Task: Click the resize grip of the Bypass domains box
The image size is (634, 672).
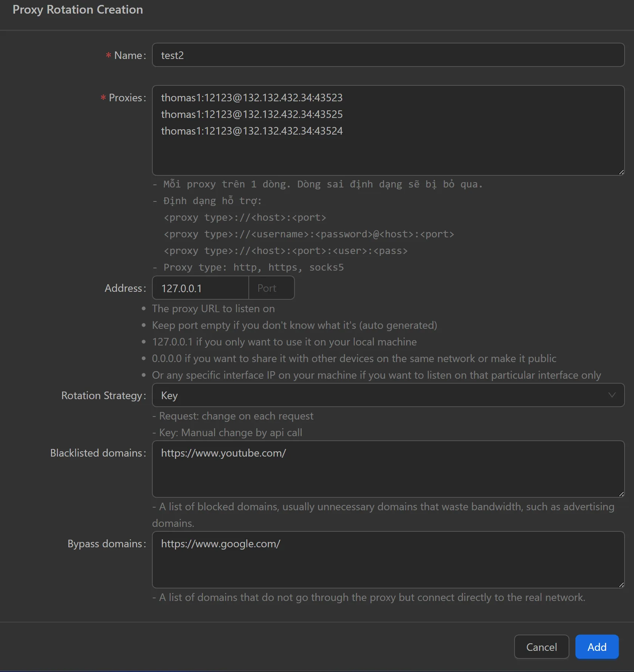Action: click(621, 585)
